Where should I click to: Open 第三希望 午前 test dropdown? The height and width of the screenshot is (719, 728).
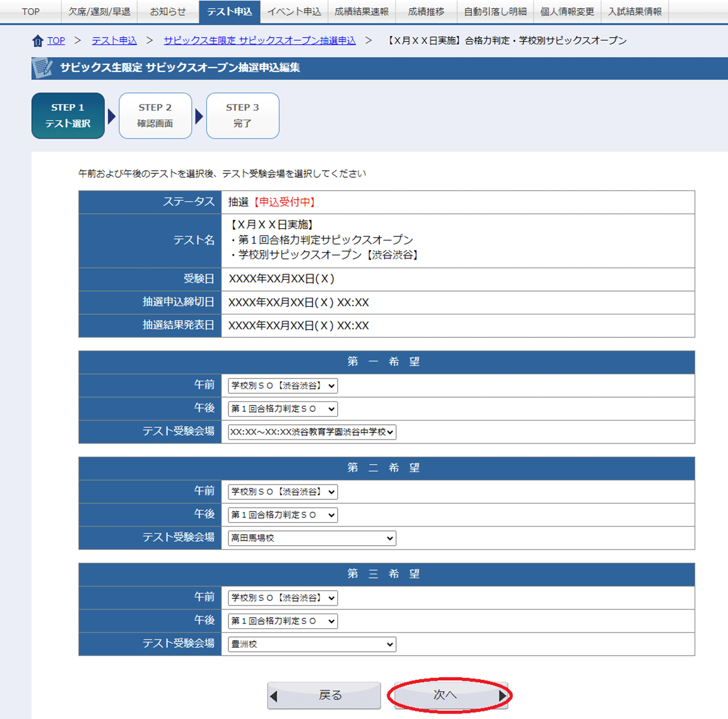tap(283, 598)
